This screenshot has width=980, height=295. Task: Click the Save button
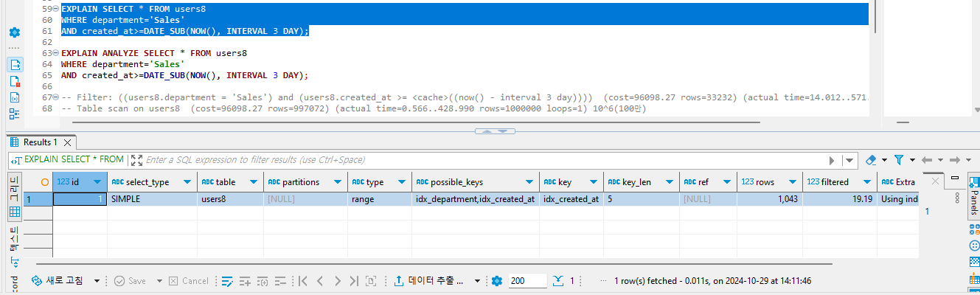pos(130,281)
